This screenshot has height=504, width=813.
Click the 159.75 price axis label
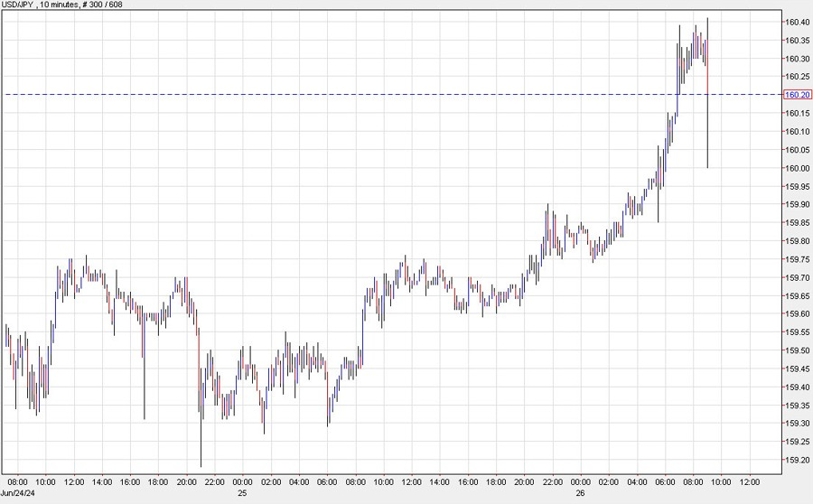(798, 259)
